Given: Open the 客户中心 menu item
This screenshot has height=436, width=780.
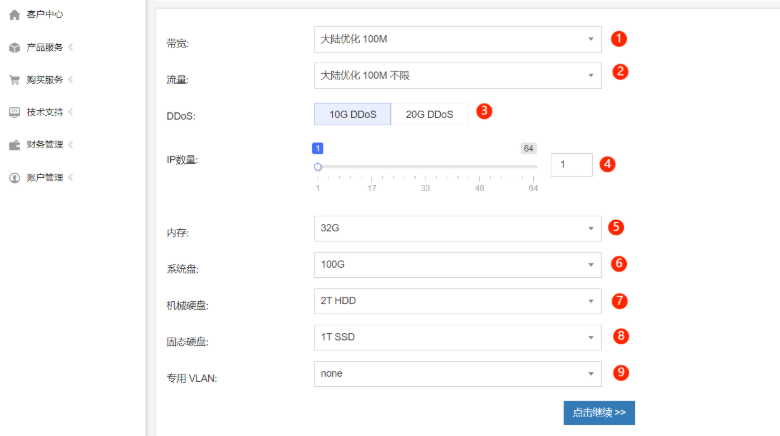Looking at the screenshot, I should click(45, 14).
